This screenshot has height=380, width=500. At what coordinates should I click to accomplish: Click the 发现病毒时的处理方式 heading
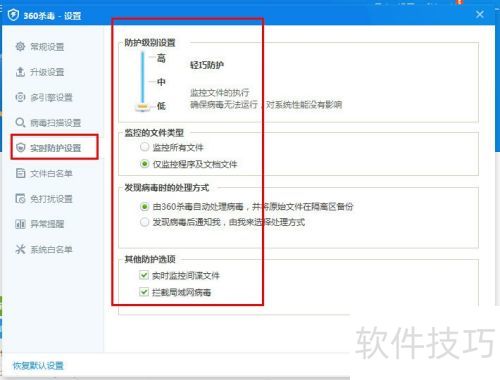coord(167,188)
